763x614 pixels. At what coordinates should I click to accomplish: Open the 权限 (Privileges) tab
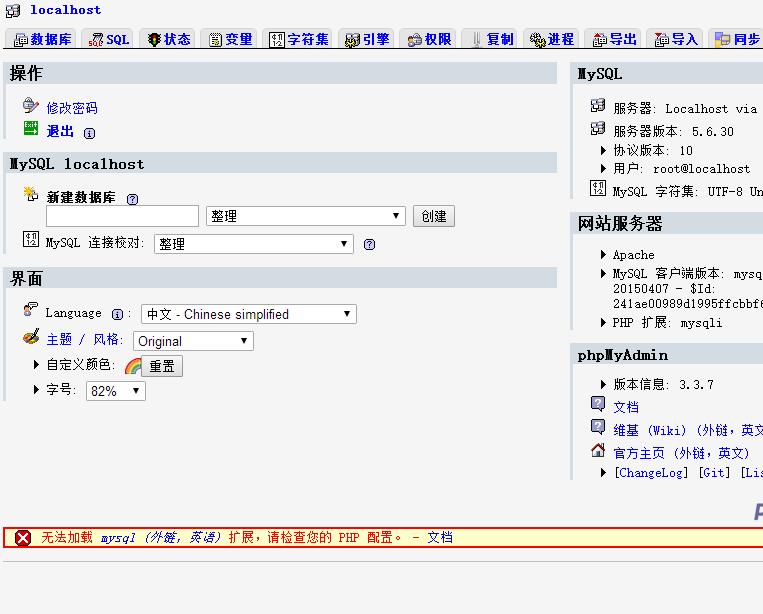click(429, 39)
